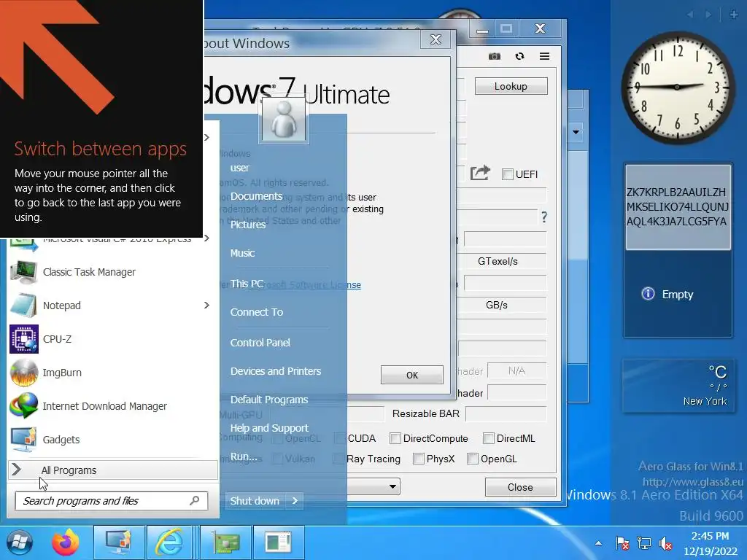Click the search magnifier icon in Start menu
The image size is (747, 560).
(194, 500)
